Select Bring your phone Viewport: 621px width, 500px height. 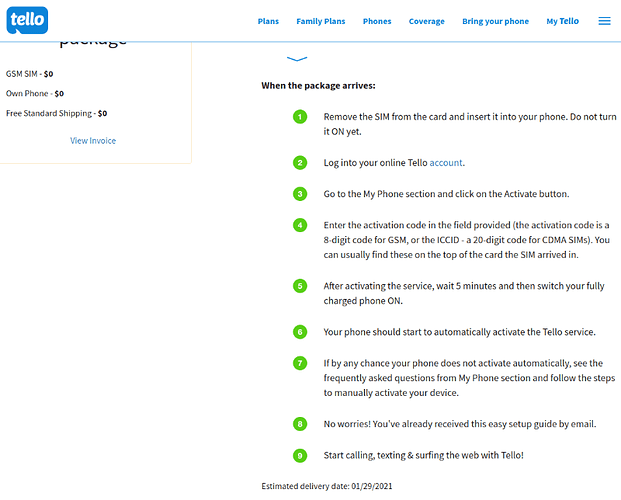click(x=495, y=21)
